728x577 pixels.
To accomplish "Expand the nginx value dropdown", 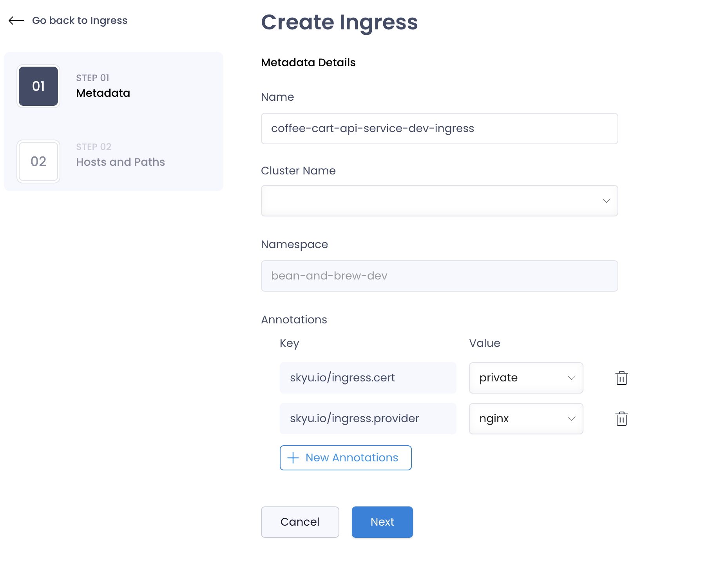I will (x=526, y=419).
